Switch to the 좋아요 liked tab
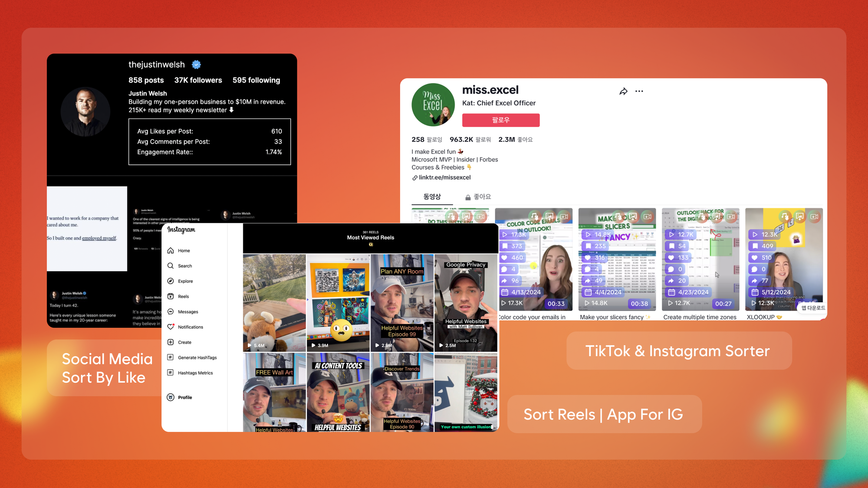 coord(478,197)
